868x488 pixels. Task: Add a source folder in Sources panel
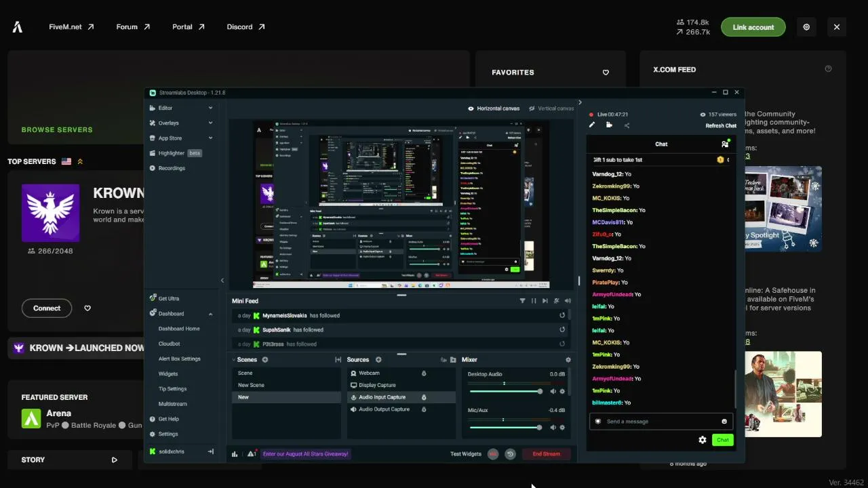click(453, 360)
